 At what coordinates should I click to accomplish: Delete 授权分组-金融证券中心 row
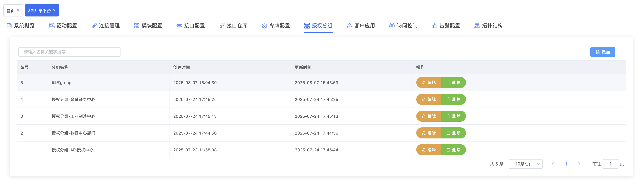point(453,99)
